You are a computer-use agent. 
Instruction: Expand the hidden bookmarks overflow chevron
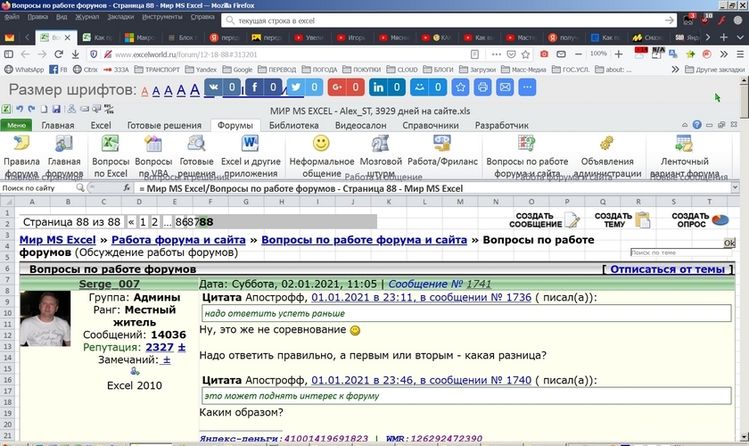[675, 69]
